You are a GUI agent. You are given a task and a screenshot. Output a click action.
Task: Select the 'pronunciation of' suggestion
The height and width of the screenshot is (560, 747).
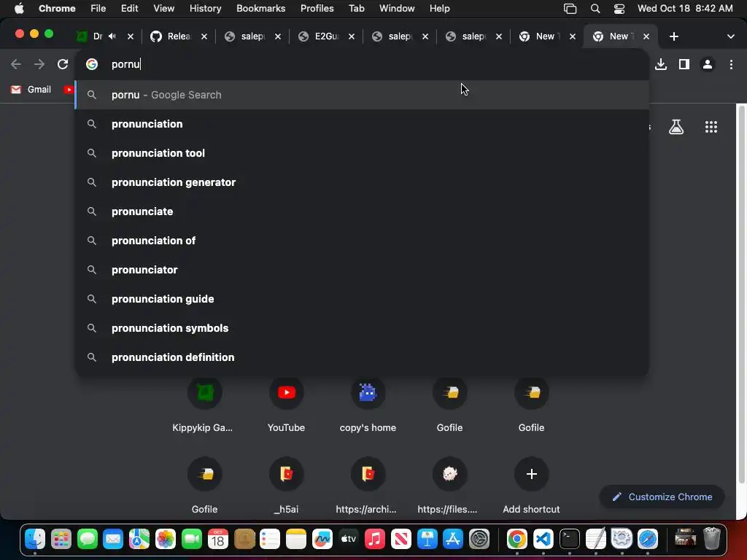(362, 241)
